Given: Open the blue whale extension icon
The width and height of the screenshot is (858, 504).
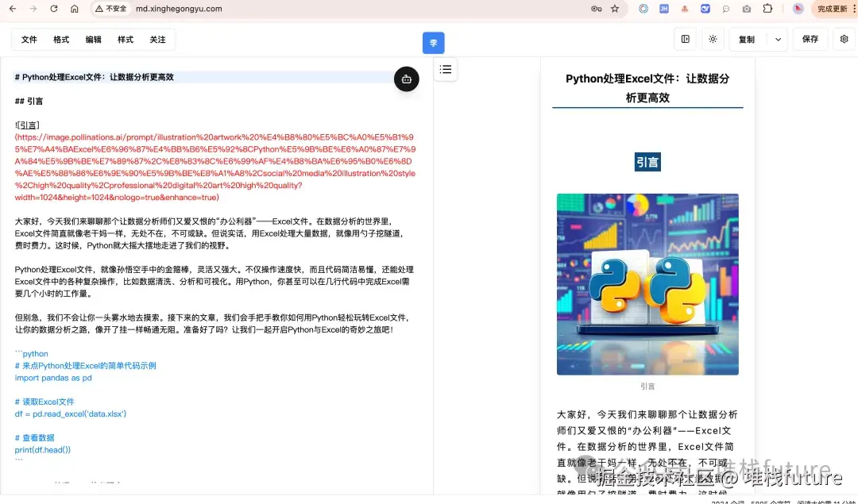Looking at the screenshot, I should [x=705, y=9].
